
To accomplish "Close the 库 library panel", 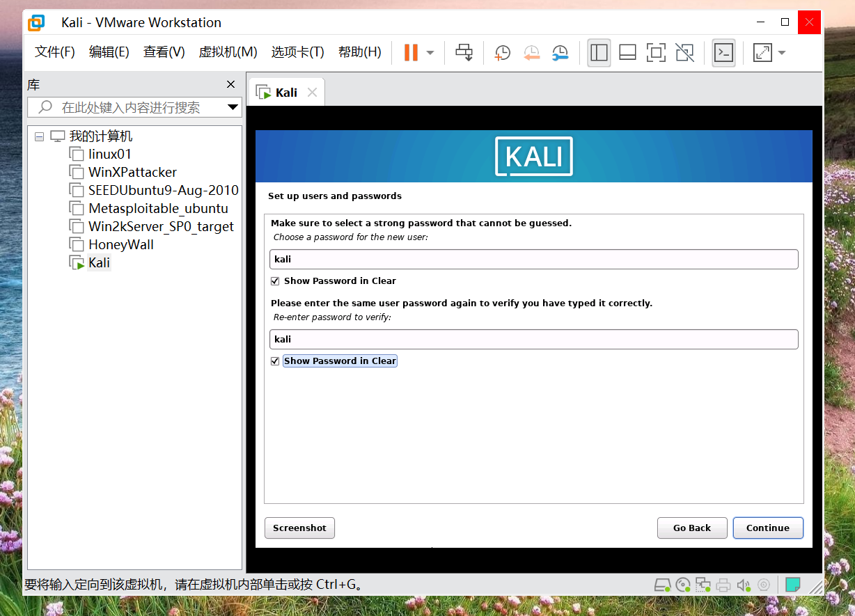I will (x=231, y=85).
